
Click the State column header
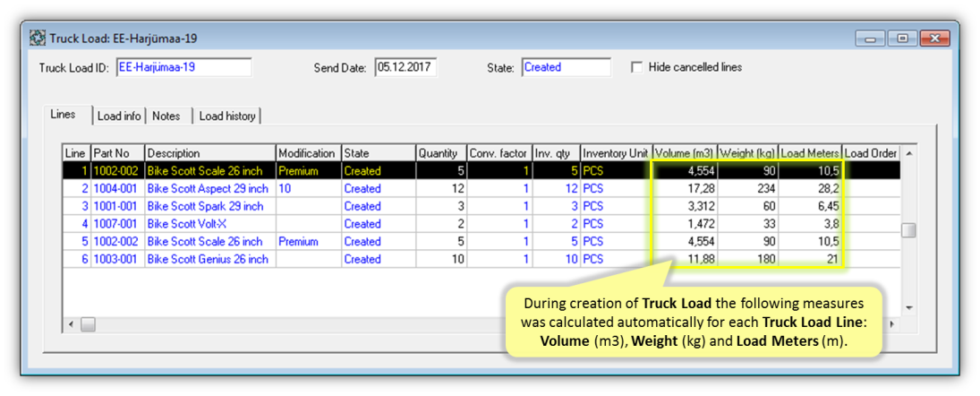(379, 153)
